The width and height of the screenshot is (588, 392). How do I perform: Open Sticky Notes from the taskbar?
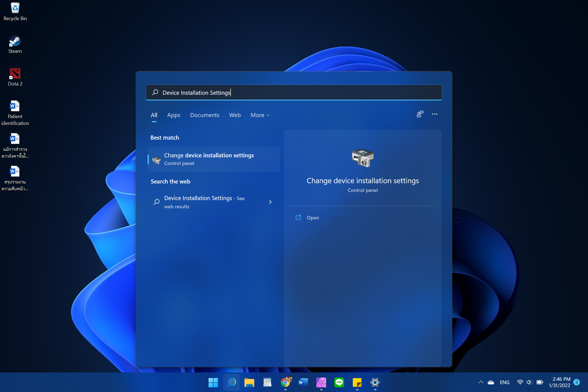click(x=357, y=382)
